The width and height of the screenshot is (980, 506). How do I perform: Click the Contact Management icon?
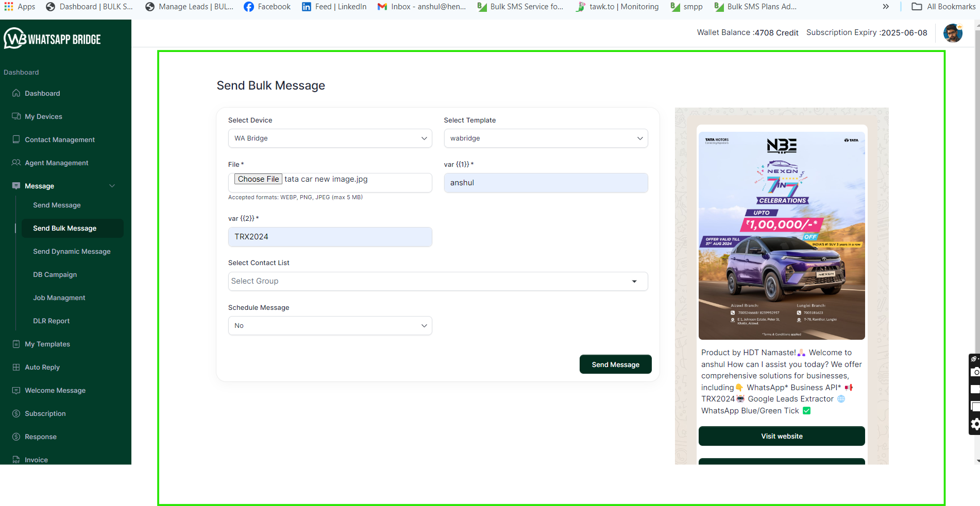pos(16,139)
